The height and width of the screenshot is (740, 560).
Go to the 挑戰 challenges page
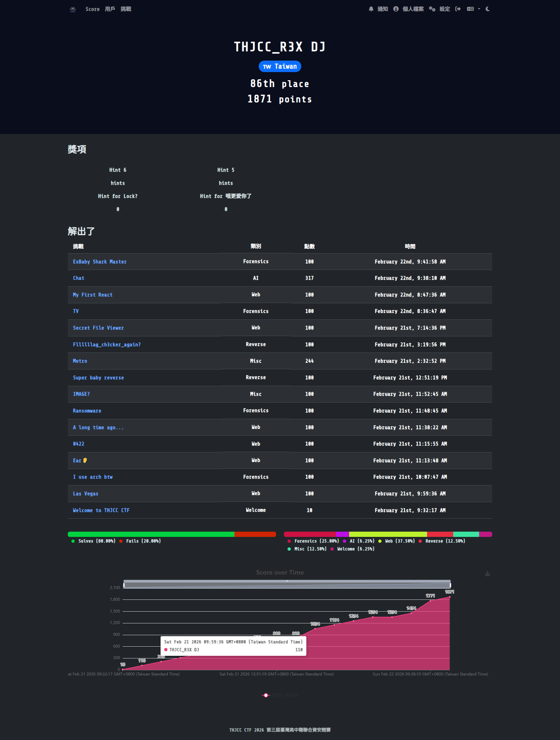point(126,9)
